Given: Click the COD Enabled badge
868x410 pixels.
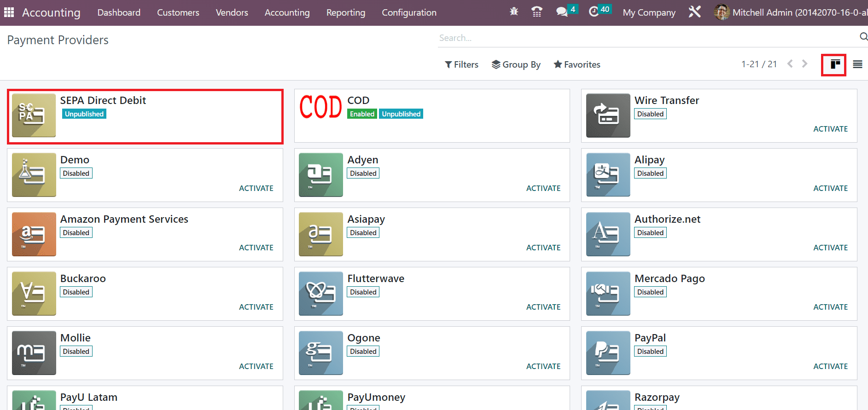Looking at the screenshot, I should (x=362, y=114).
